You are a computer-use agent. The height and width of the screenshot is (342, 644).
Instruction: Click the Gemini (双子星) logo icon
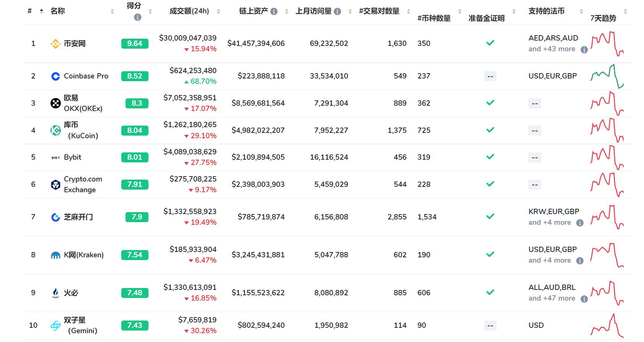[x=55, y=326]
